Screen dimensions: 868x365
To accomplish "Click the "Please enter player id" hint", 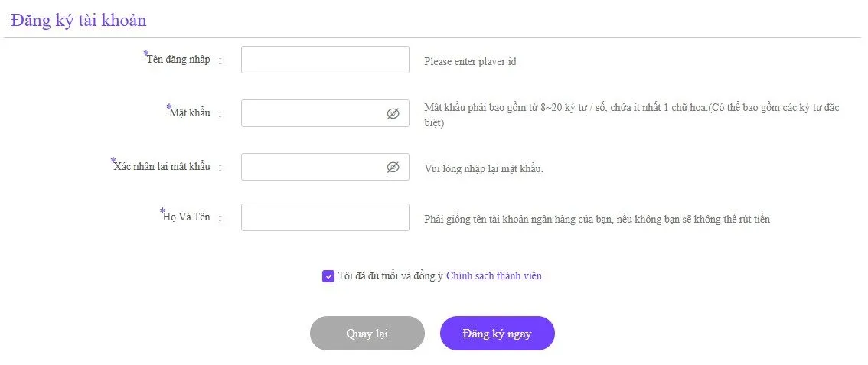I will point(470,62).
